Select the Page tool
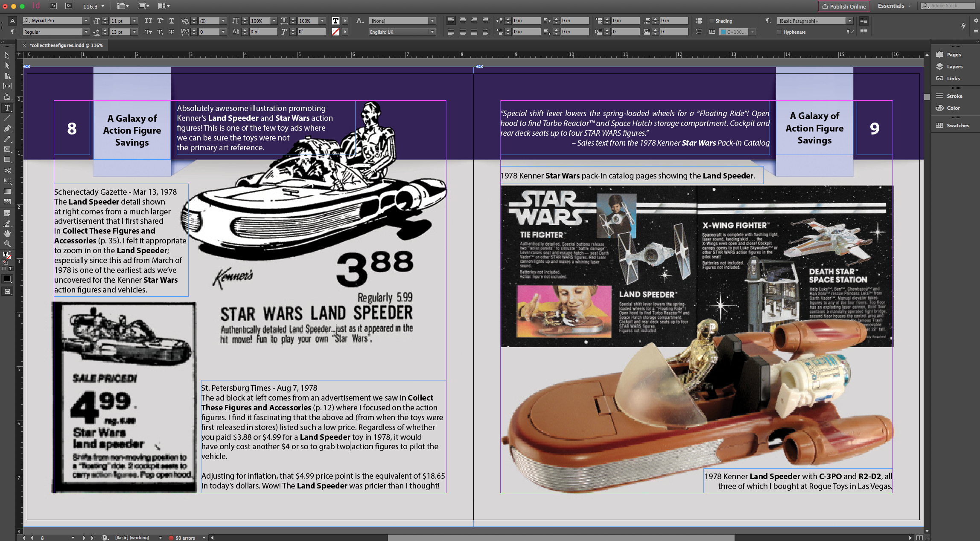The width and height of the screenshot is (980, 541). click(7, 76)
